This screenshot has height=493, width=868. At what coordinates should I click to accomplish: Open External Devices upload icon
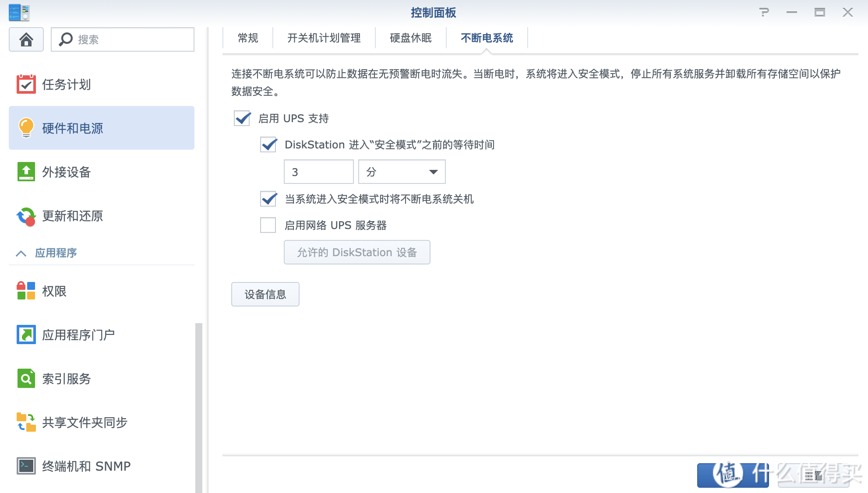pos(26,172)
